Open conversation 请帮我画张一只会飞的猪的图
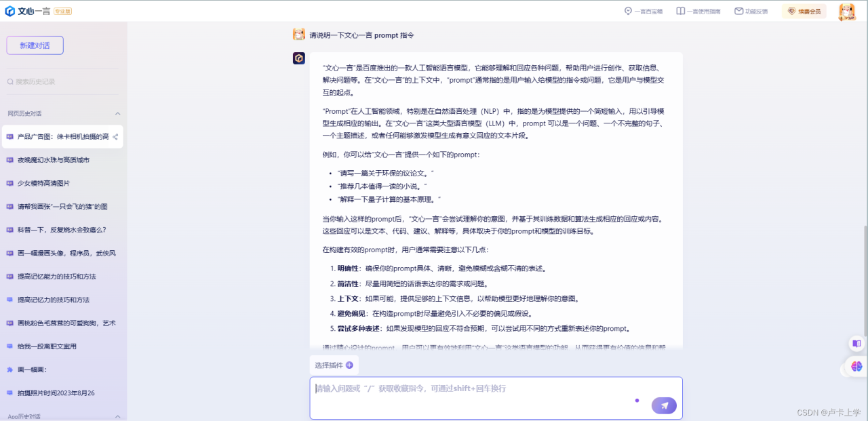Viewport: 868px width, 421px height. click(62, 206)
